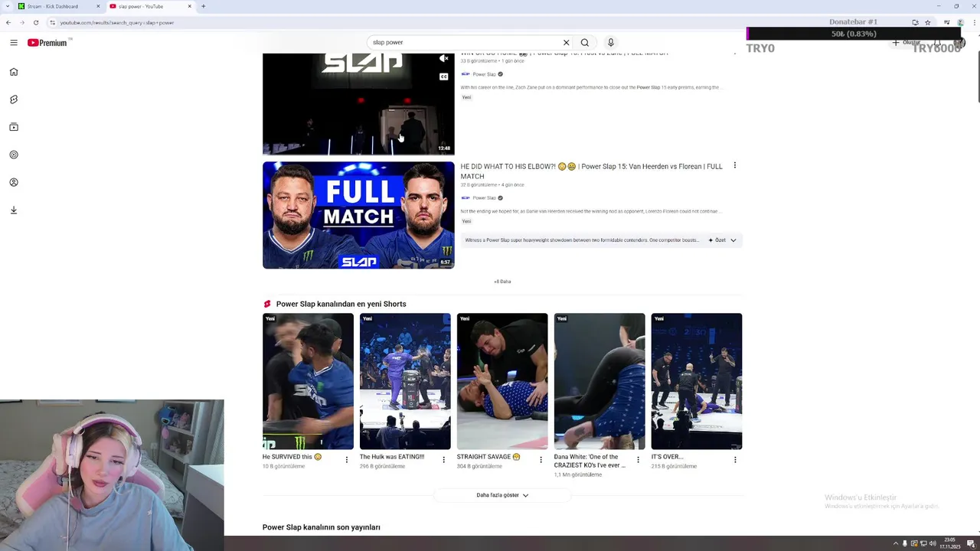Click the Oluştur create button
Image resolution: width=980 pixels, height=551 pixels.
[906, 43]
